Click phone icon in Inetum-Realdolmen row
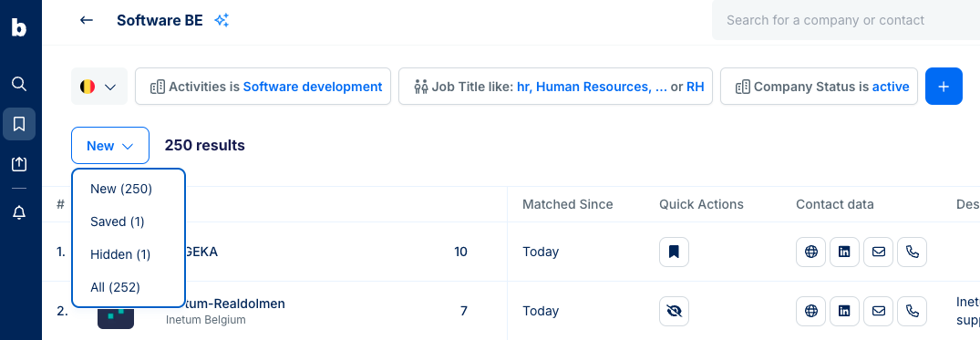 pos(913,311)
